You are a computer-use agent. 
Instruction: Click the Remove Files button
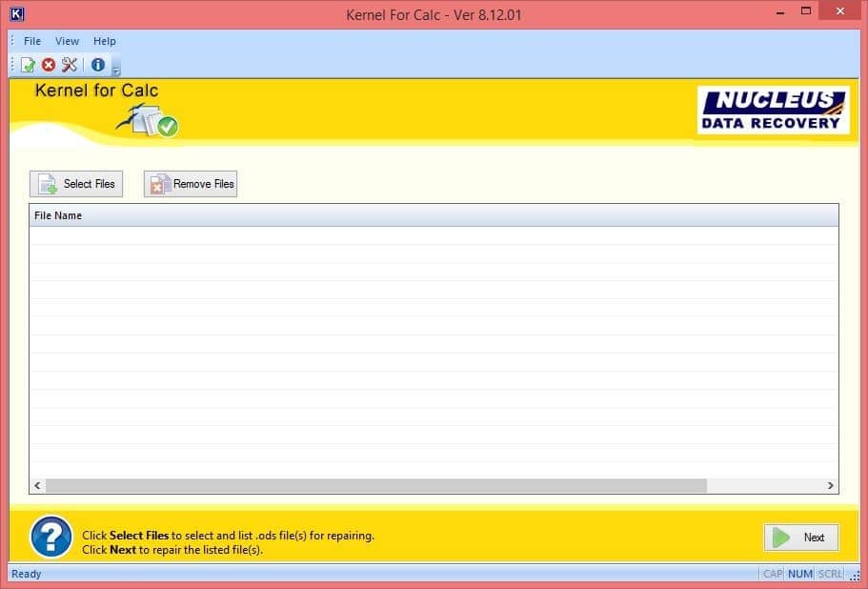click(191, 184)
